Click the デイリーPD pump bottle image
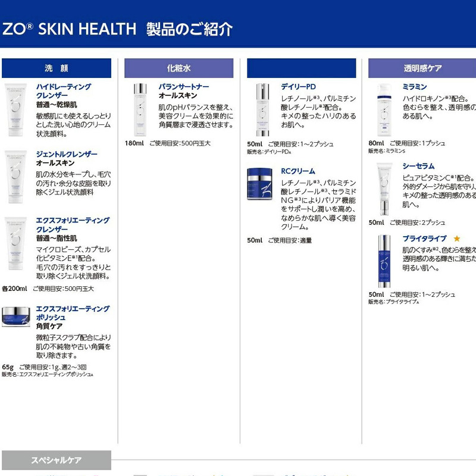Viewport: 476px width, 476px height. pos(262,109)
